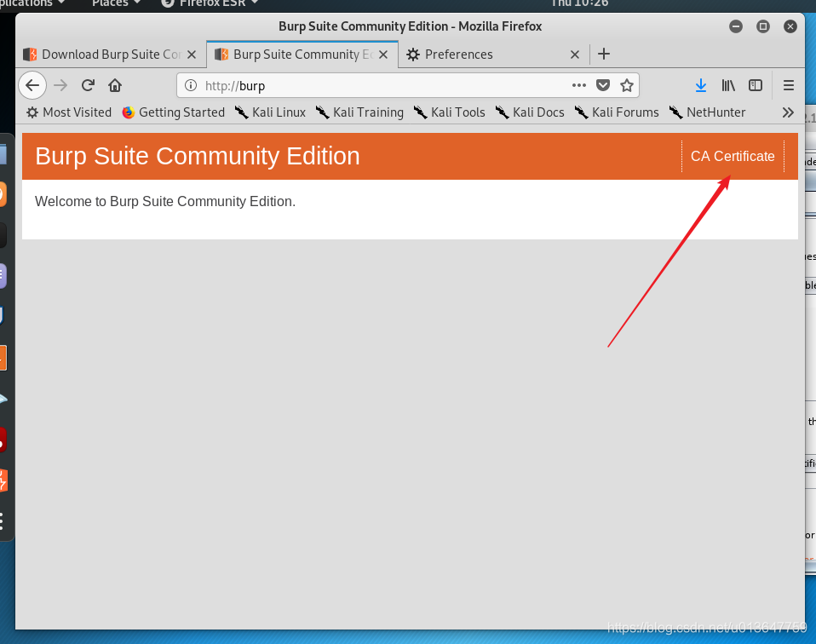Open the Firefox hamburger menu
The image size is (816, 644).
point(789,85)
